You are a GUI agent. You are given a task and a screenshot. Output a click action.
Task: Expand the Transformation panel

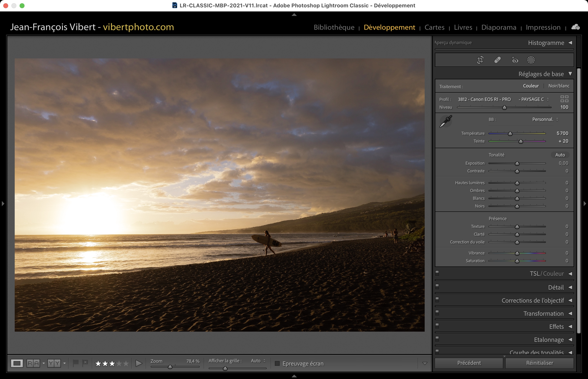coord(543,313)
